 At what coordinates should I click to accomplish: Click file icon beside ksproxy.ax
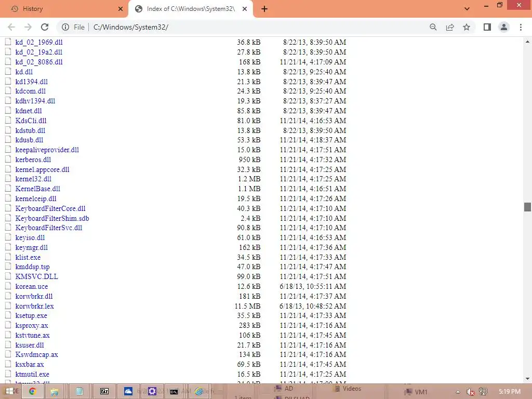pyautogui.click(x=8, y=325)
